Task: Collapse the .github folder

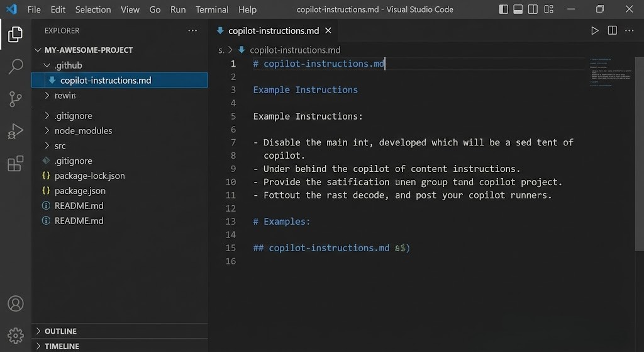Action: (x=47, y=65)
